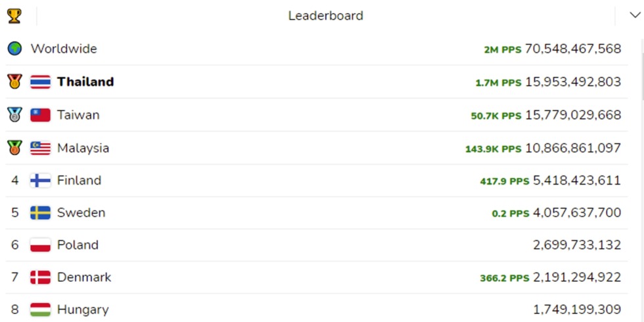Viewport: 644px width, 322px height.
Task: Select the Thailand country name
Action: pos(85,81)
